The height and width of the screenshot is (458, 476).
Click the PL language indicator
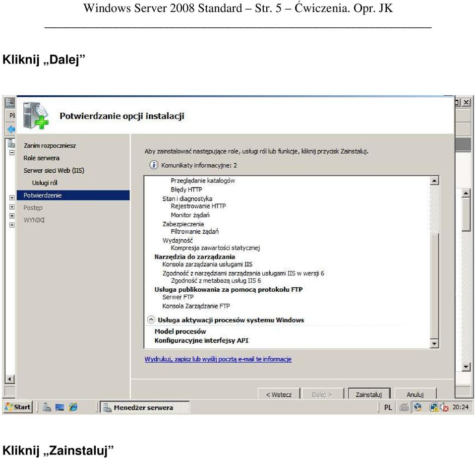point(388,407)
